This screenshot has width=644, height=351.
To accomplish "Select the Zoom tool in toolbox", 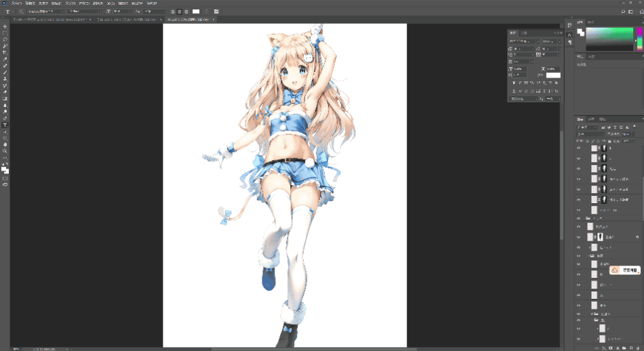I will 5,151.
